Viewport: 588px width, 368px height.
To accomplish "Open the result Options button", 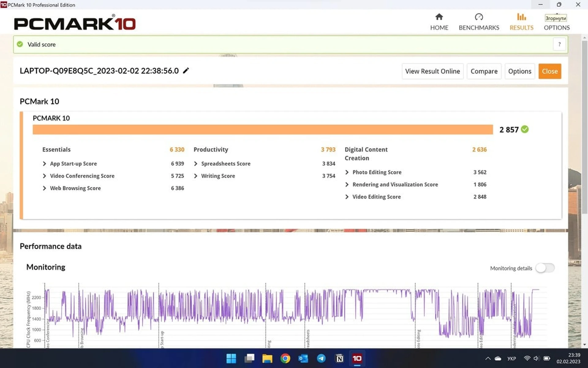I will pyautogui.click(x=519, y=71).
